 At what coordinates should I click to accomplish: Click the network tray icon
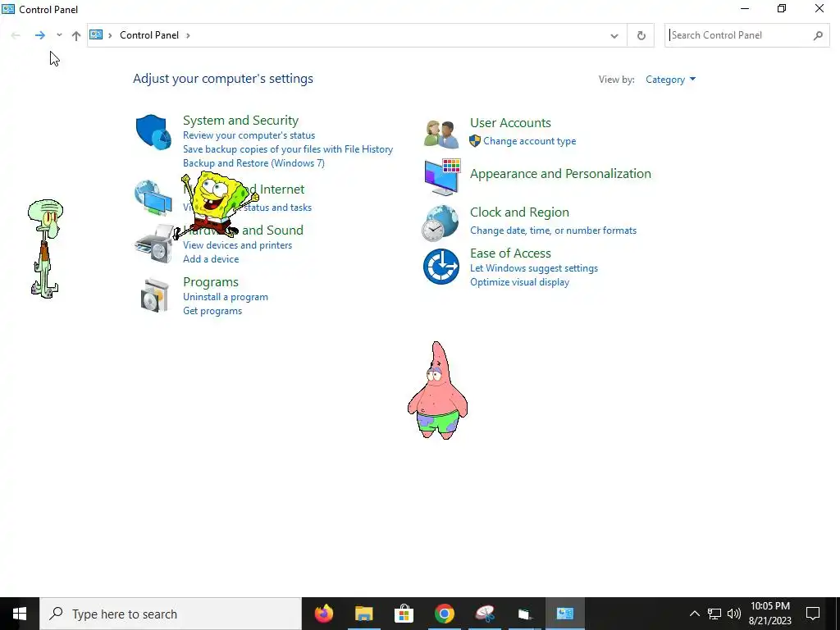714,614
